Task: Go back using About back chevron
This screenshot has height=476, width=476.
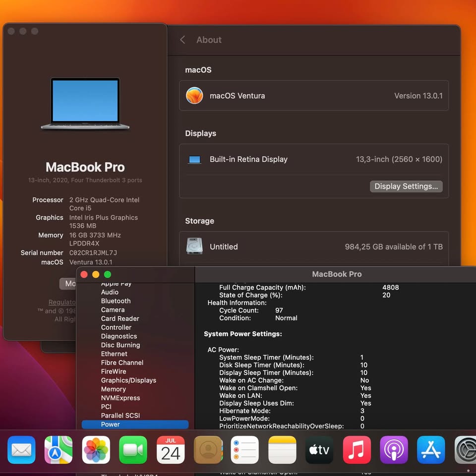Action: pyautogui.click(x=182, y=40)
